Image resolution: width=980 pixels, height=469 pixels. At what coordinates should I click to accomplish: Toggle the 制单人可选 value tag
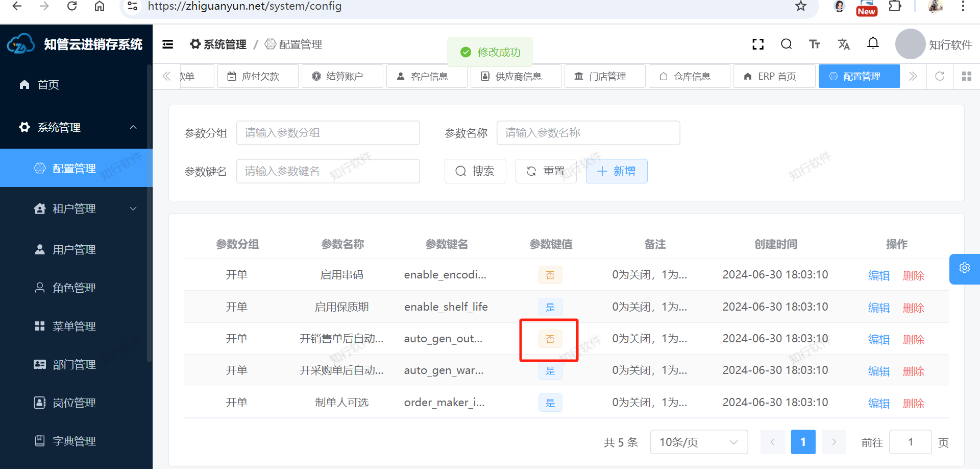[x=550, y=403]
